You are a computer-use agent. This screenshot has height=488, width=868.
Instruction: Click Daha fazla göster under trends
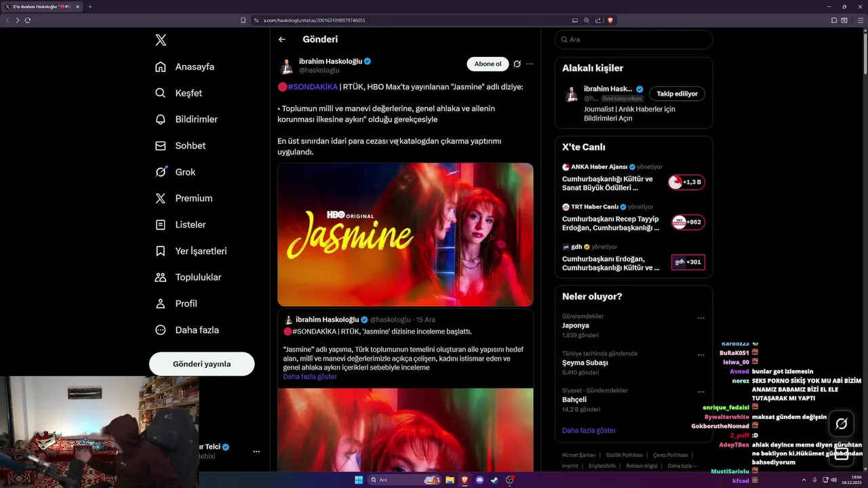coord(589,430)
